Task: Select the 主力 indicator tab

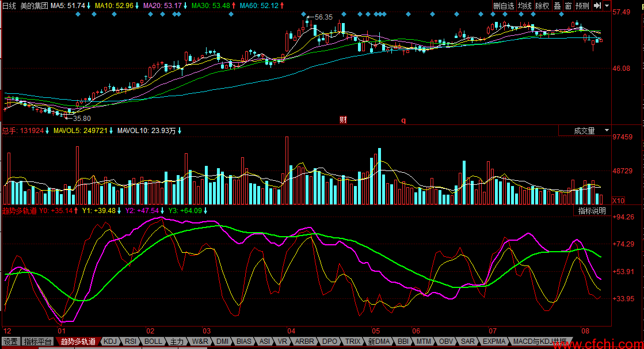Action: click(x=177, y=342)
